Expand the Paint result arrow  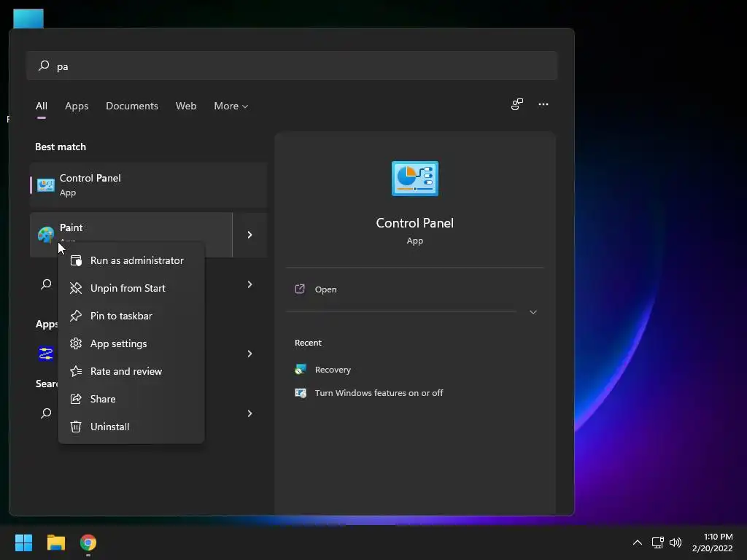pyautogui.click(x=249, y=235)
